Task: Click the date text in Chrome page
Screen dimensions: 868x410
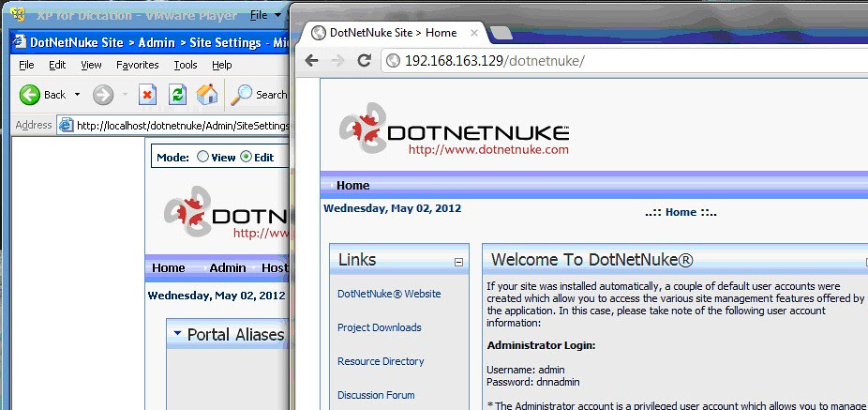Action: [392, 208]
